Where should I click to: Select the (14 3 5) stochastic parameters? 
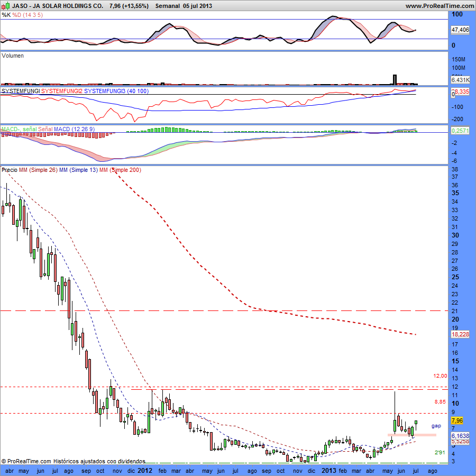pyautogui.click(x=33, y=15)
